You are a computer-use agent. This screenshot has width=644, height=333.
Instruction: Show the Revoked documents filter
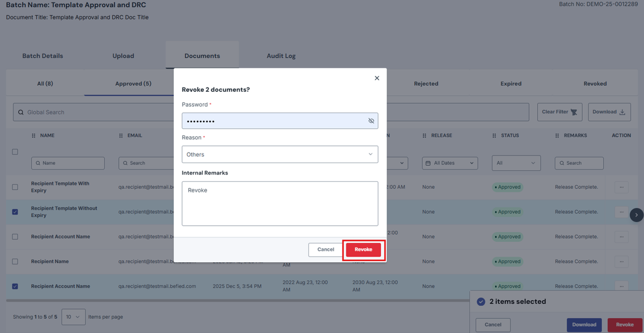click(x=595, y=84)
